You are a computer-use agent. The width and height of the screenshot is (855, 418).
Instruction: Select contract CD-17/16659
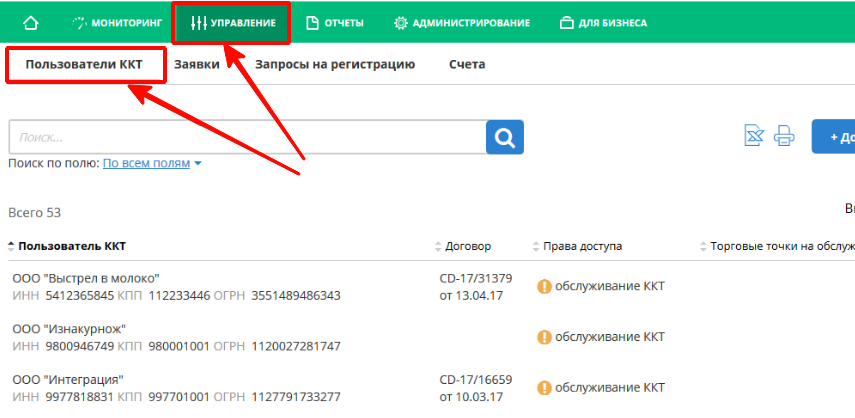pos(476,380)
